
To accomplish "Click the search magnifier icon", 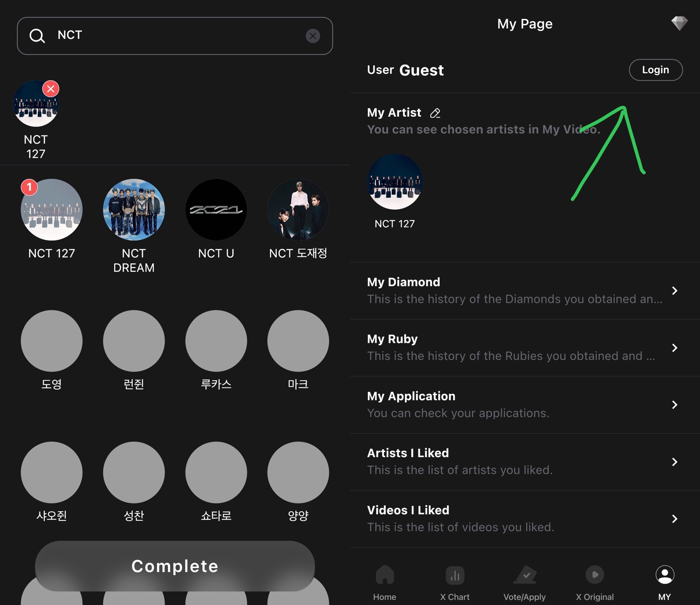I will 37,36.
